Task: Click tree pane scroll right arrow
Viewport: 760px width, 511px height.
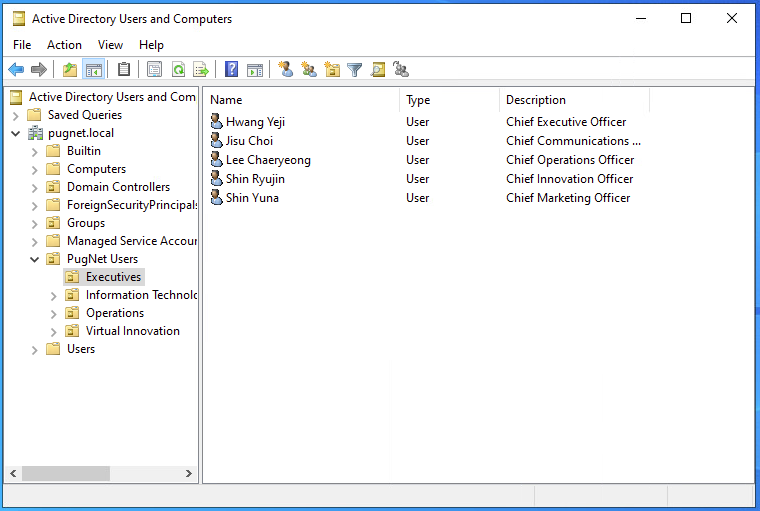Action: (x=189, y=473)
